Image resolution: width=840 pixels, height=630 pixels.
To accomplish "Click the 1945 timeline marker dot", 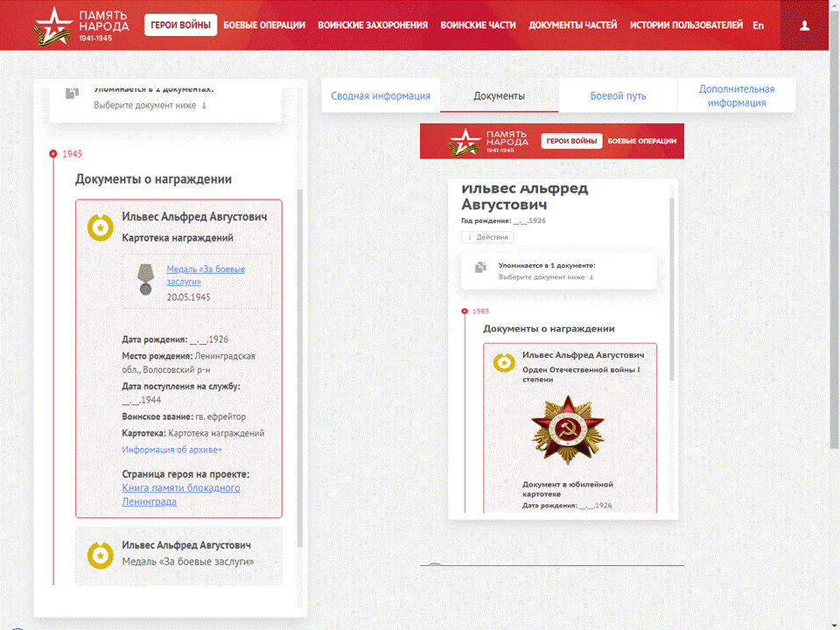I will point(53,153).
